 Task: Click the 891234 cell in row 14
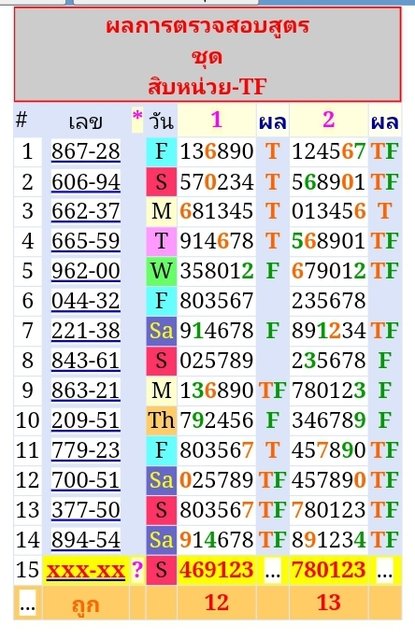[x=328, y=540]
